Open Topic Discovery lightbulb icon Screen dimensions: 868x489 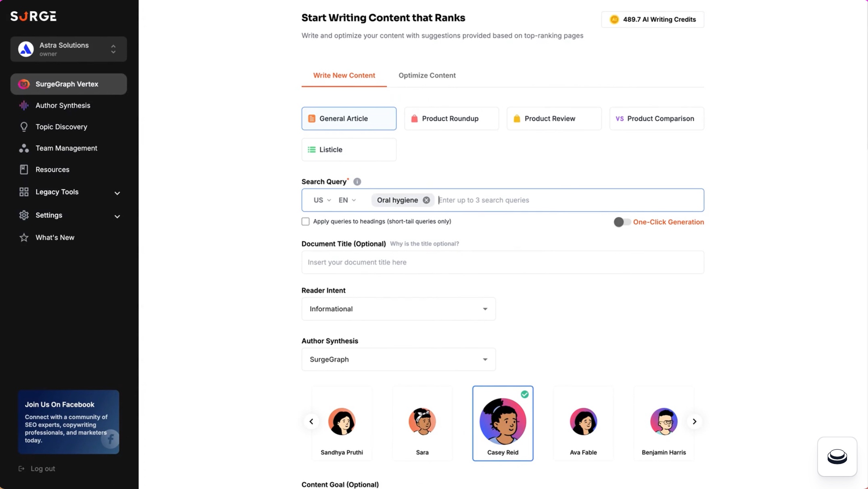pos(24,127)
